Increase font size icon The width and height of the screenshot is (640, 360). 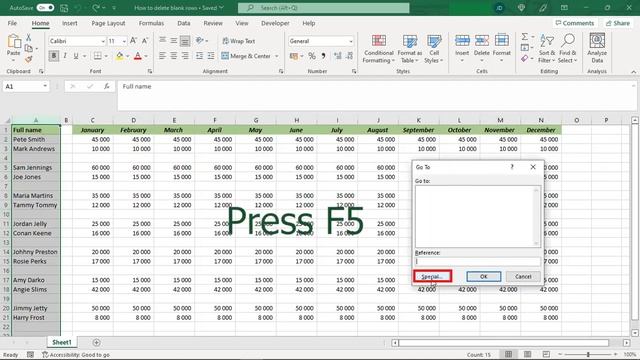tap(133, 41)
